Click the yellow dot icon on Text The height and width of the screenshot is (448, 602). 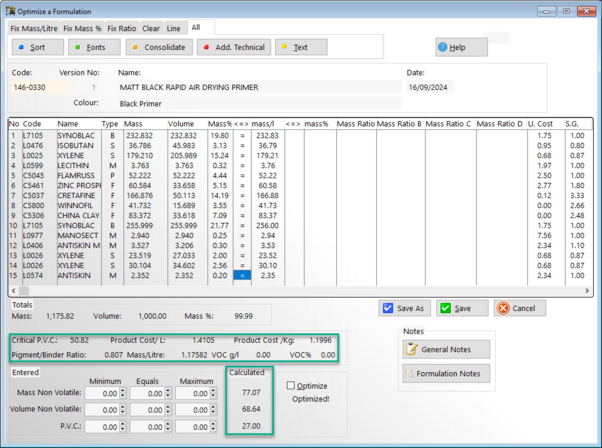pyautogui.click(x=284, y=46)
